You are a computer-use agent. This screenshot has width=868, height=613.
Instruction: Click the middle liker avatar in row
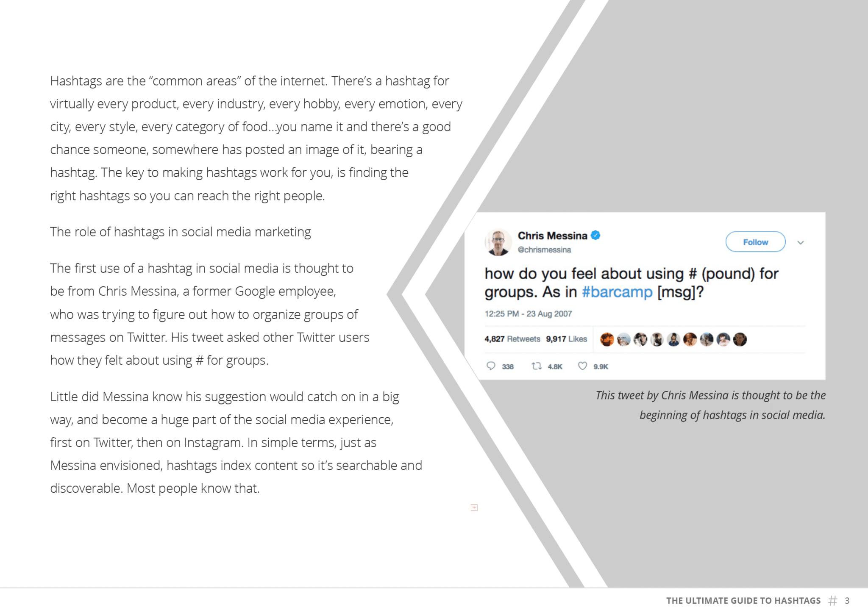coord(673,339)
